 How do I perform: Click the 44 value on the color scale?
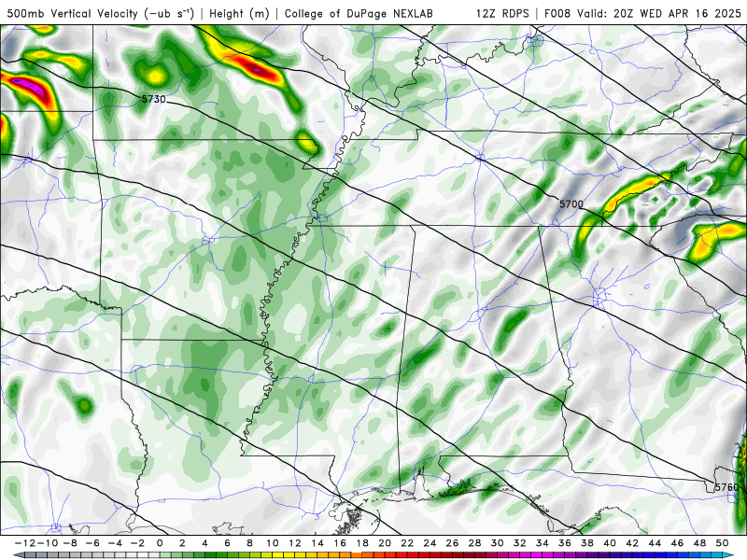[655, 543]
